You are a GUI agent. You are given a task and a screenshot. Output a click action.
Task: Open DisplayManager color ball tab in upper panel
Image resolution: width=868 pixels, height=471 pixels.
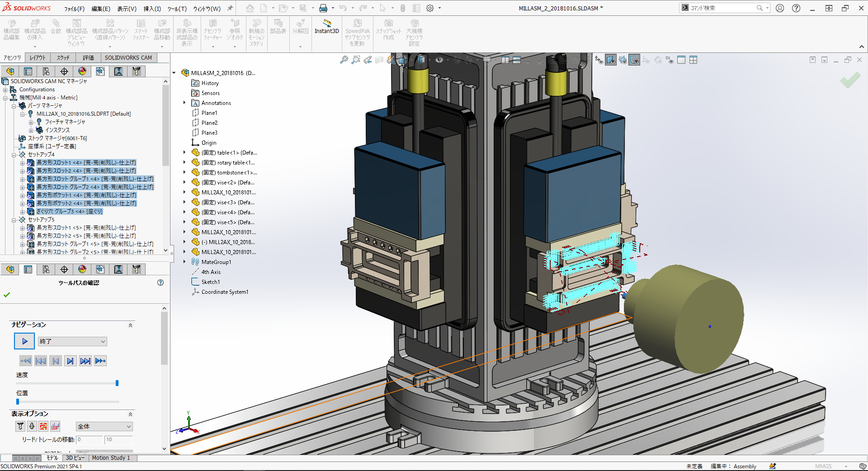tap(82, 71)
